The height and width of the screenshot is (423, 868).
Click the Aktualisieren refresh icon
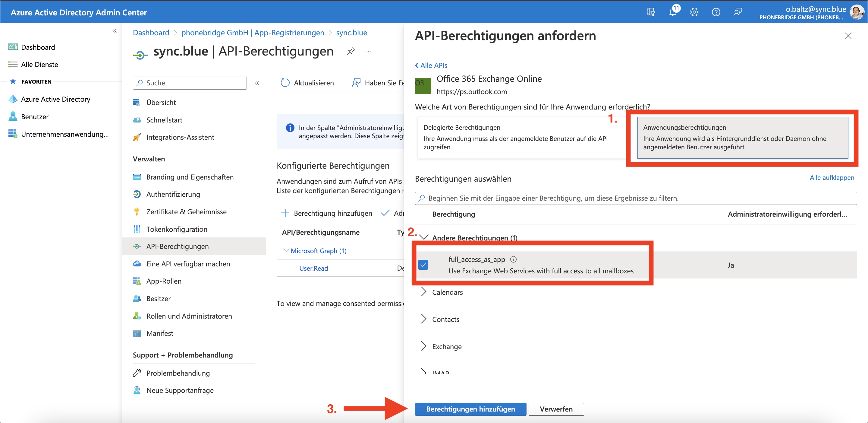pyautogui.click(x=285, y=83)
